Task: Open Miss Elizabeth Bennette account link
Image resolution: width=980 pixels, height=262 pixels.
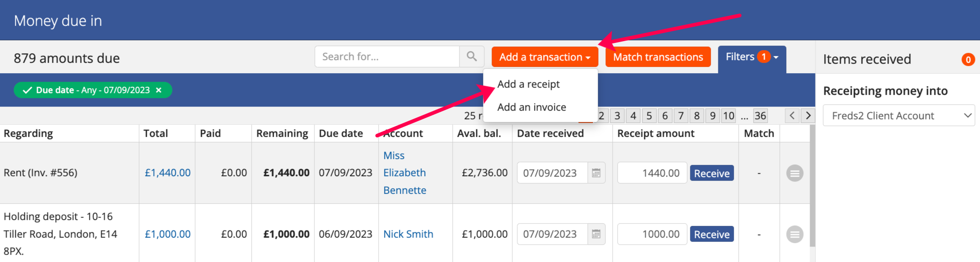Action: (404, 173)
